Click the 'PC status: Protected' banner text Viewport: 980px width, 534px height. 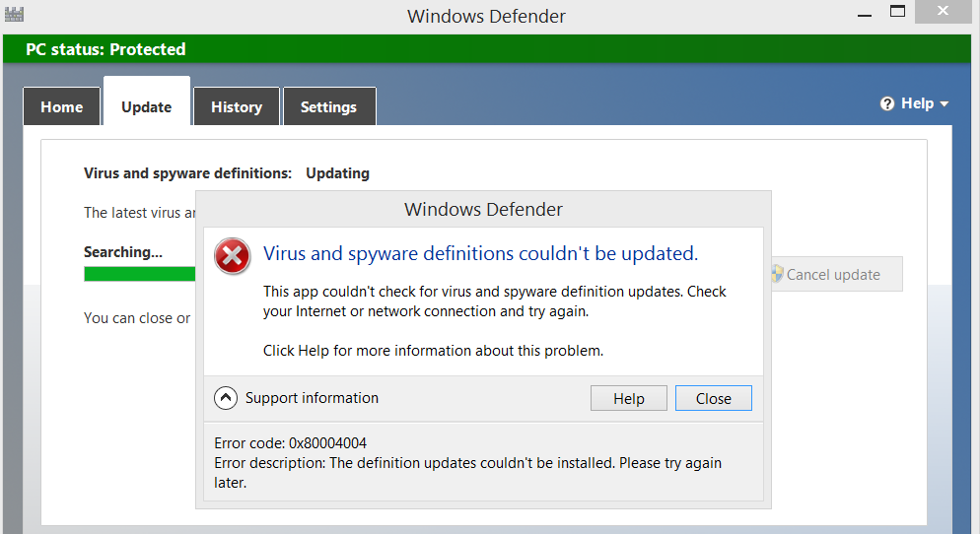click(105, 49)
